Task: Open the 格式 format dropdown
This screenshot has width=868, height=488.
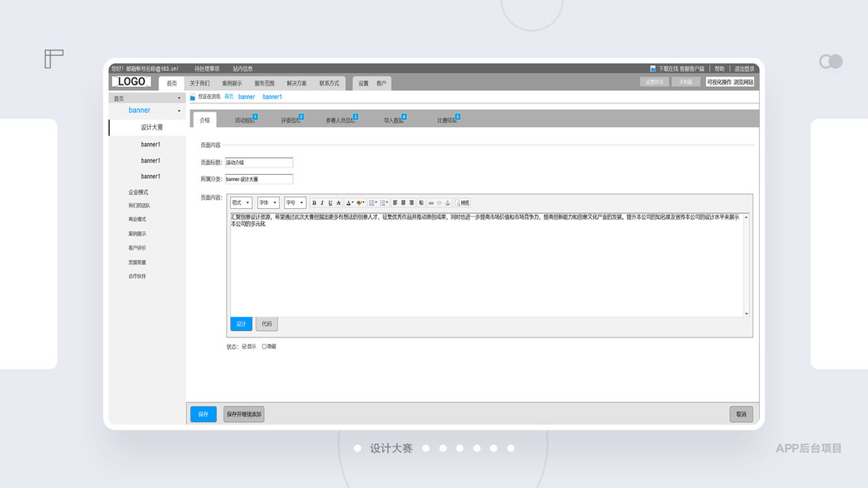Action: point(242,203)
